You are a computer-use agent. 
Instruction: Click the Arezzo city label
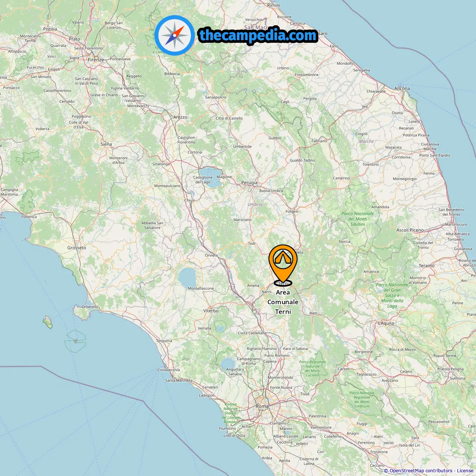tap(180, 117)
